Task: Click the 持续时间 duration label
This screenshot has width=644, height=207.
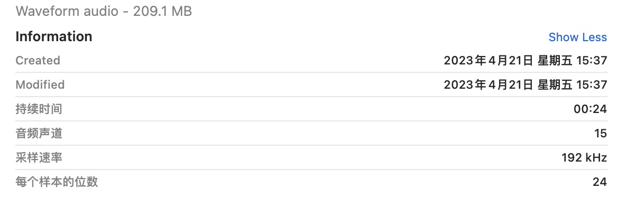Action: coord(39,109)
